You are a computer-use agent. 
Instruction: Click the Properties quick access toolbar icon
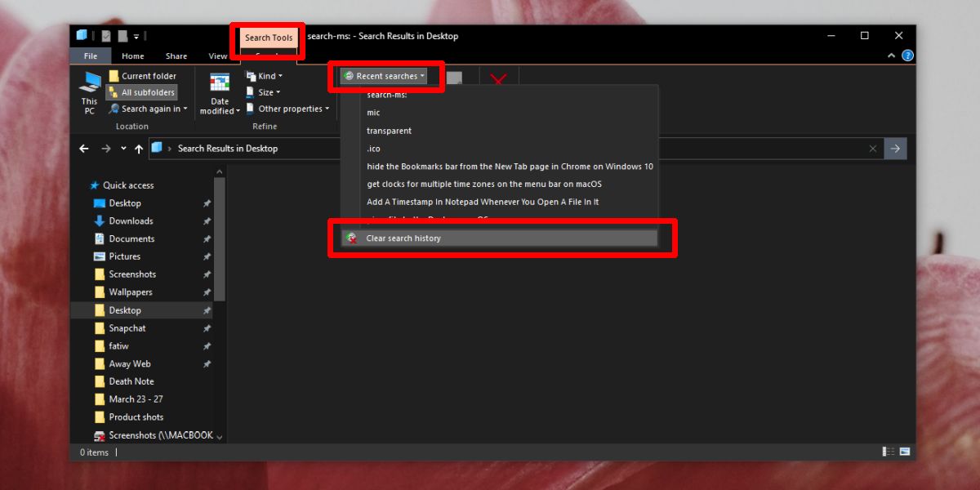106,36
